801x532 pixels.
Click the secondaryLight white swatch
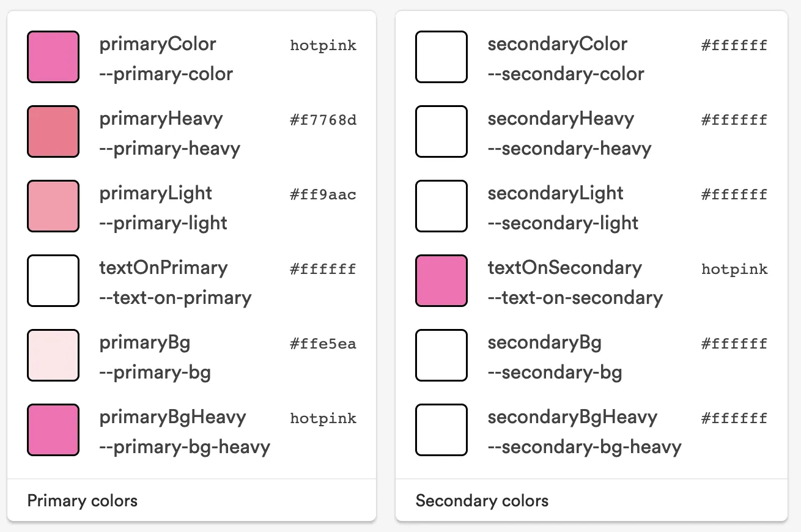tap(441, 206)
